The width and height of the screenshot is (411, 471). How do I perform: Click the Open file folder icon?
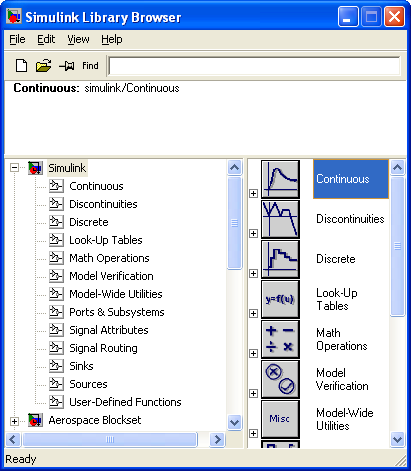pos(43,66)
